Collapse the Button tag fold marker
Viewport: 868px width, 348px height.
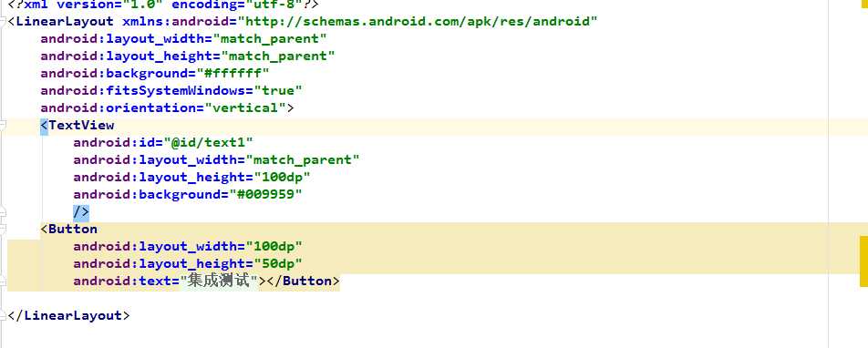point(2,229)
